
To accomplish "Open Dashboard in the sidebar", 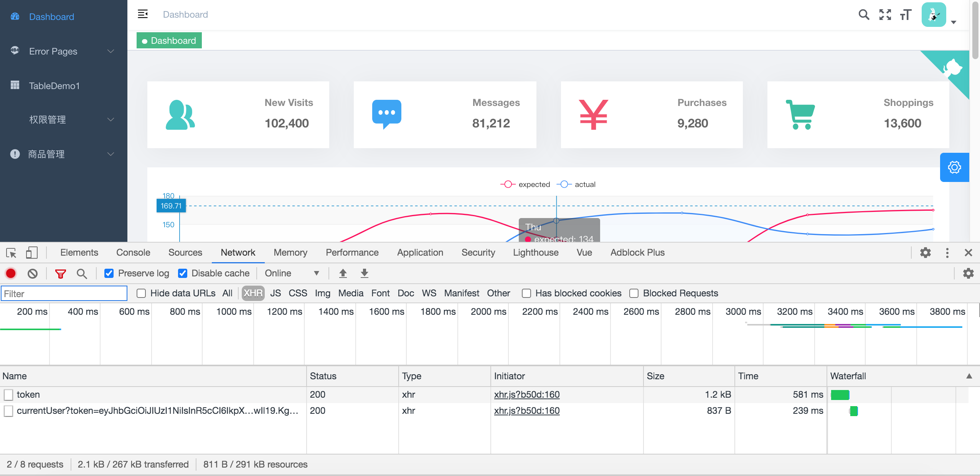I will click(64, 17).
